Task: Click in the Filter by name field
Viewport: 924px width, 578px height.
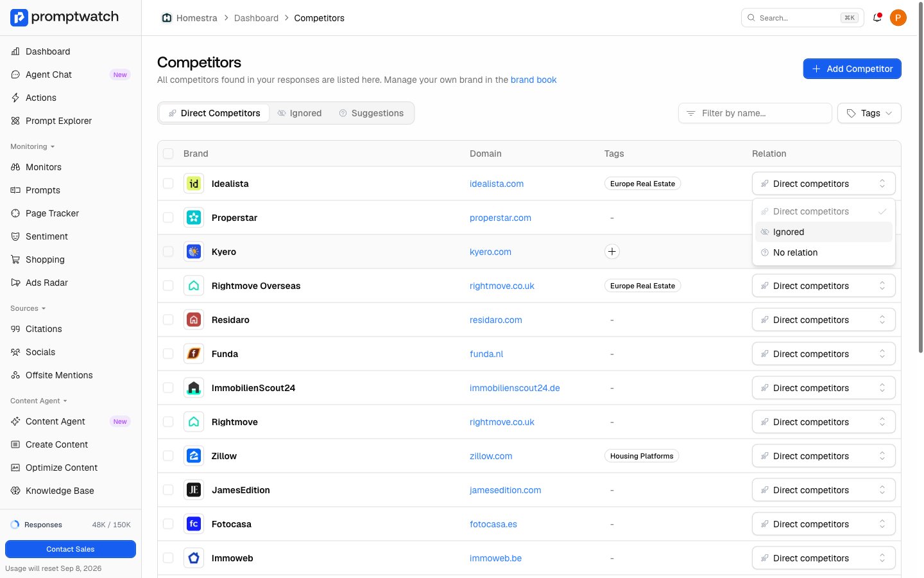Action: pyautogui.click(x=755, y=113)
